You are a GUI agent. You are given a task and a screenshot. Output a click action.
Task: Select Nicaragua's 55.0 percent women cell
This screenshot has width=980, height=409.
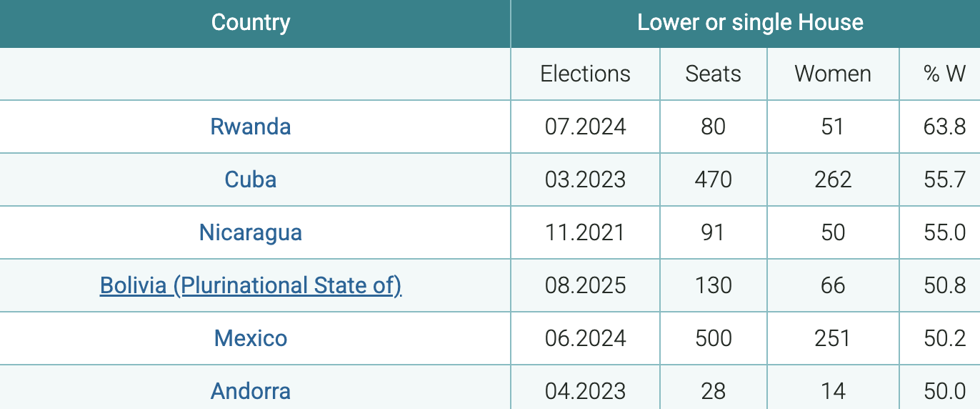tap(944, 232)
